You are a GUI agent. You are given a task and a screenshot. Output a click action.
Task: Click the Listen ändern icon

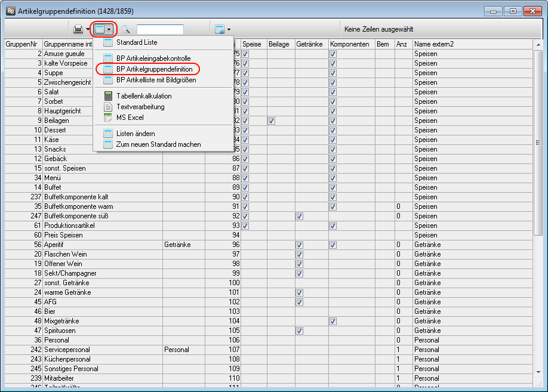[x=108, y=134]
